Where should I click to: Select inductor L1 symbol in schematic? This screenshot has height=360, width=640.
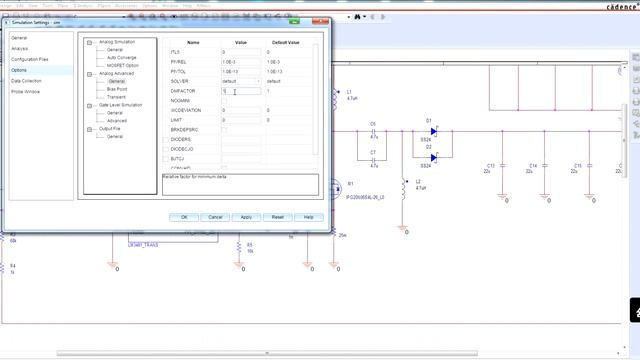point(336,100)
